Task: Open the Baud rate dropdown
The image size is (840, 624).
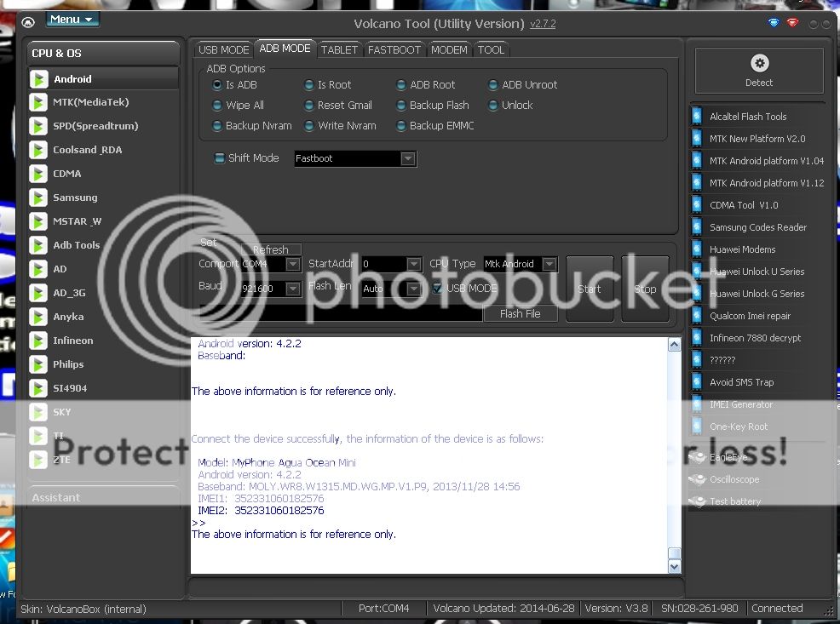Action: (x=293, y=289)
